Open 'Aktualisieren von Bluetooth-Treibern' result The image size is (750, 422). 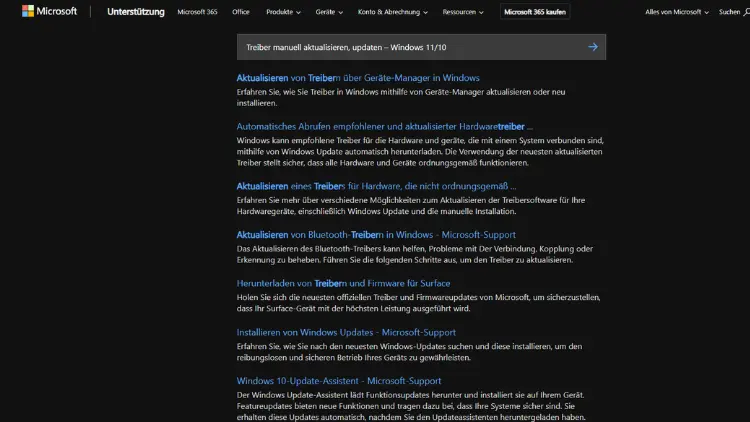tap(376, 235)
